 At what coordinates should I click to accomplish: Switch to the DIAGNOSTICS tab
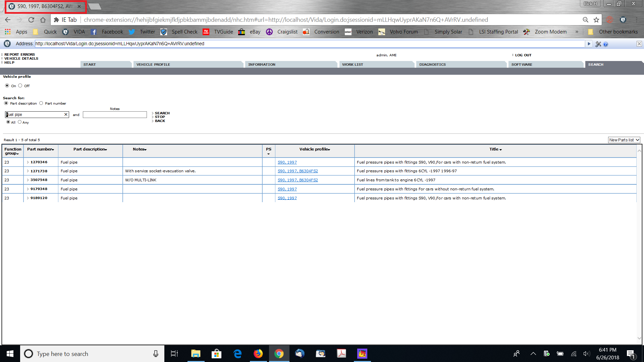[x=432, y=64]
